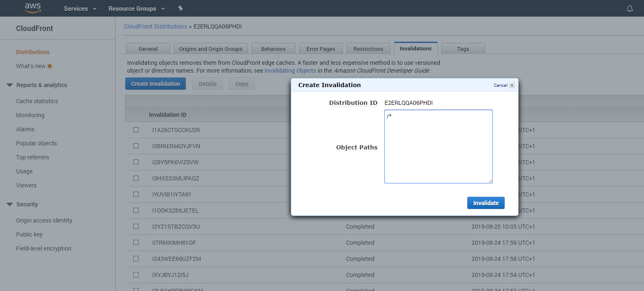Click into the Object Paths text area
Viewport: 644px width, 291px height.
[x=438, y=147]
